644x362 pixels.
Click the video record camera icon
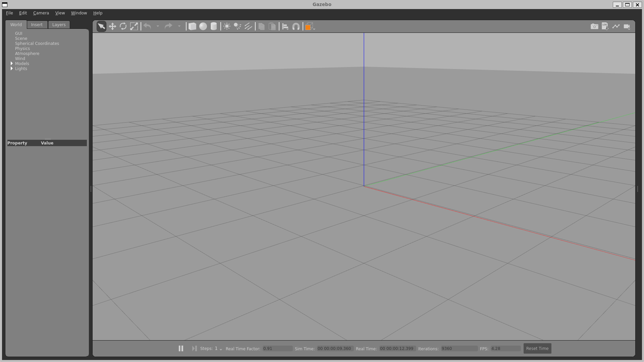pyautogui.click(x=627, y=26)
